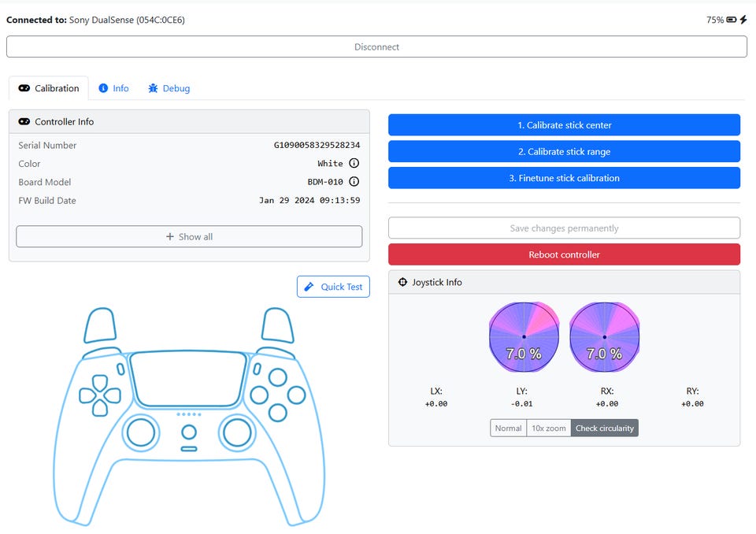Click the crosshair icon in Joystick Info header
This screenshot has width=756, height=534.
[402, 282]
